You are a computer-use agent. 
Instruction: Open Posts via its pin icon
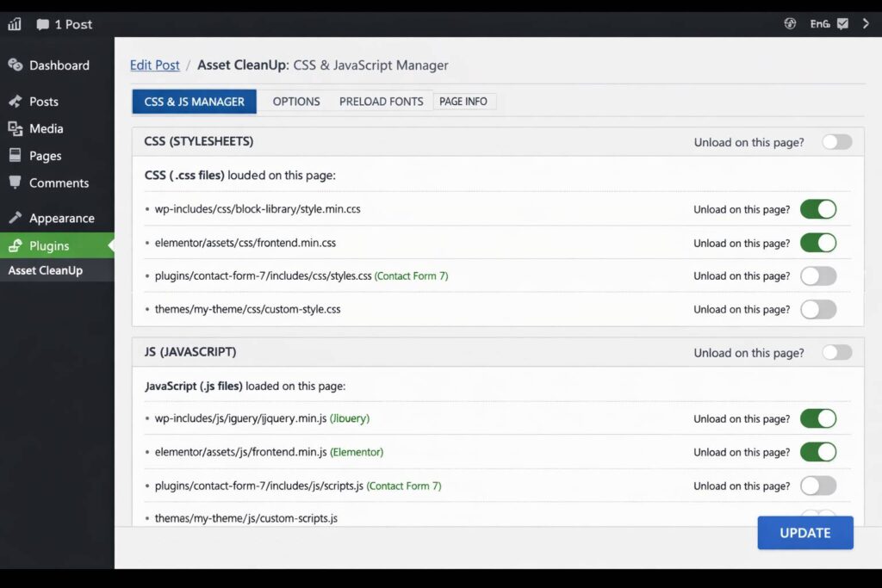click(x=15, y=102)
